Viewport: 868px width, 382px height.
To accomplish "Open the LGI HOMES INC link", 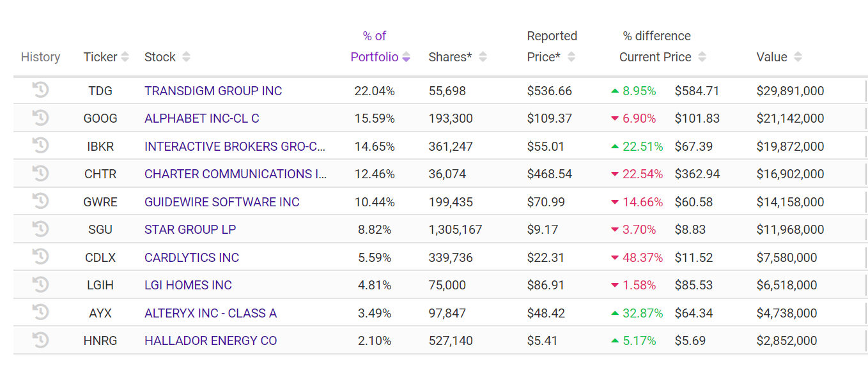I will click(188, 285).
